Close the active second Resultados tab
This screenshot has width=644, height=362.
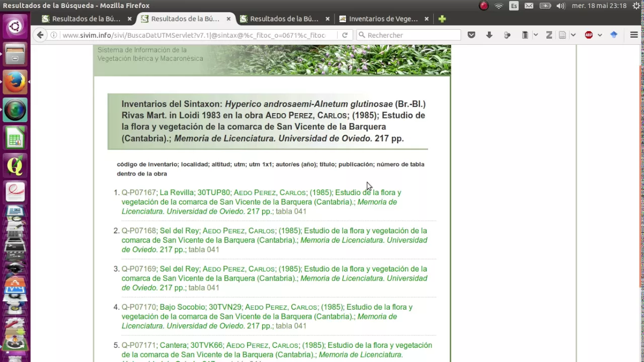click(x=228, y=19)
